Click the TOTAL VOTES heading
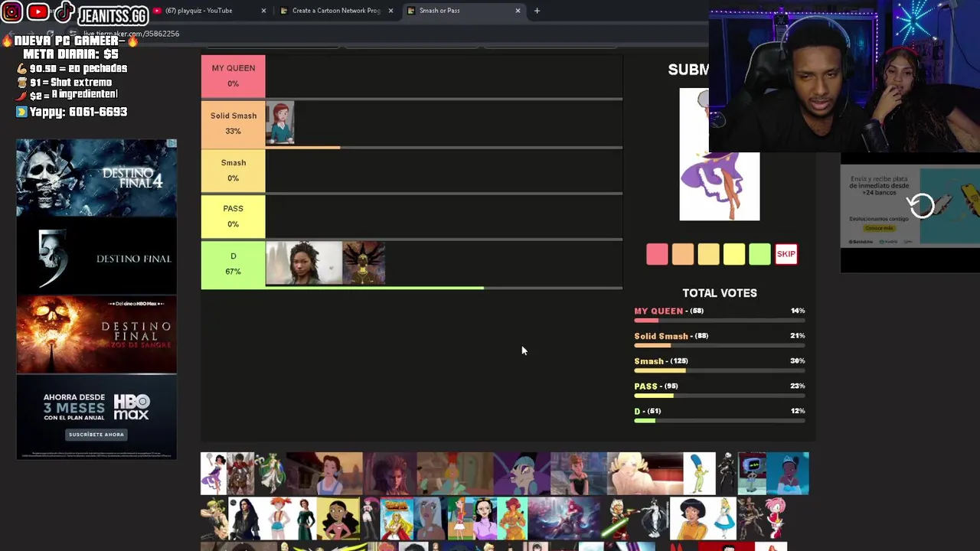 click(x=720, y=293)
